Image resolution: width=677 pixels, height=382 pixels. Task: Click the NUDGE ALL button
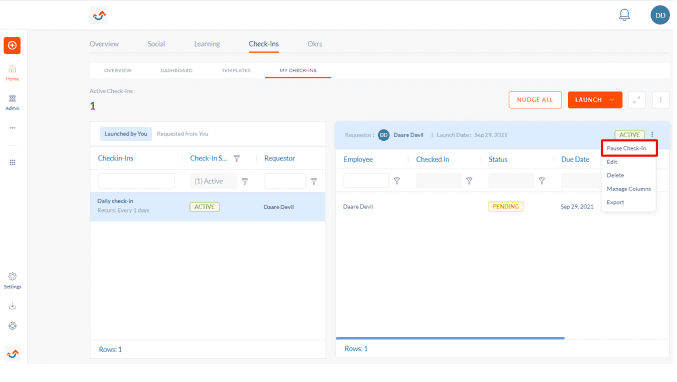click(535, 100)
